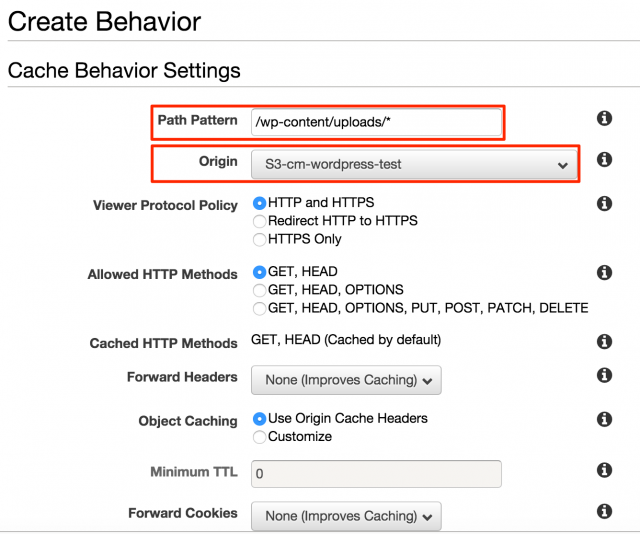Image resolution: width=640 pixels, height=534 pixels.
Task: Click into the Path Pattern text field
Action: tap(376, 122)
